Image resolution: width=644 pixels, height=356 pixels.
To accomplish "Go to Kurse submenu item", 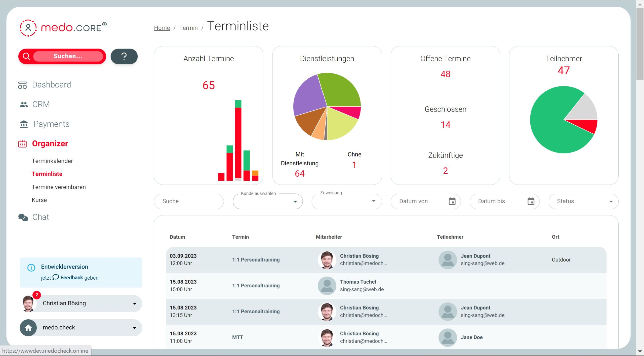I will tap(39, 200).
